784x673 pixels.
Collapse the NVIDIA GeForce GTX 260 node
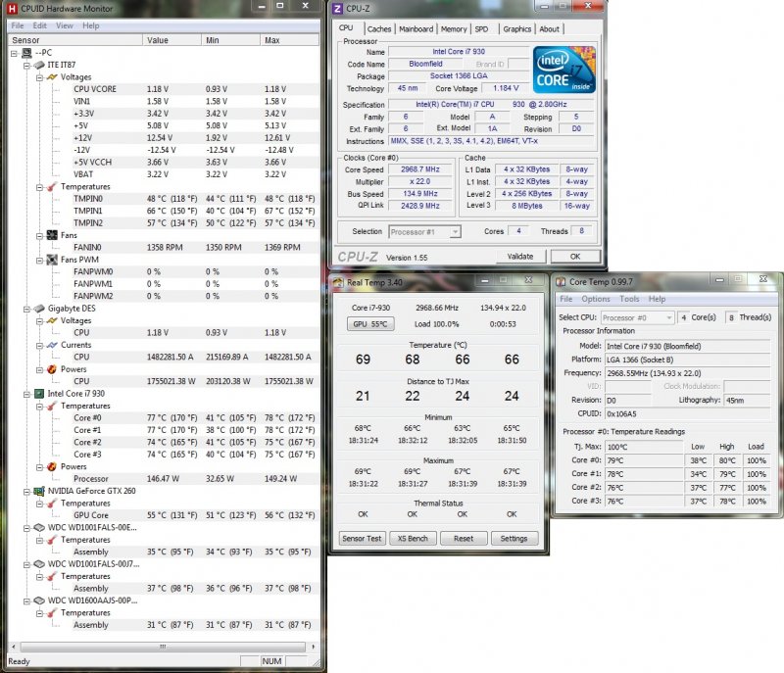27,492
